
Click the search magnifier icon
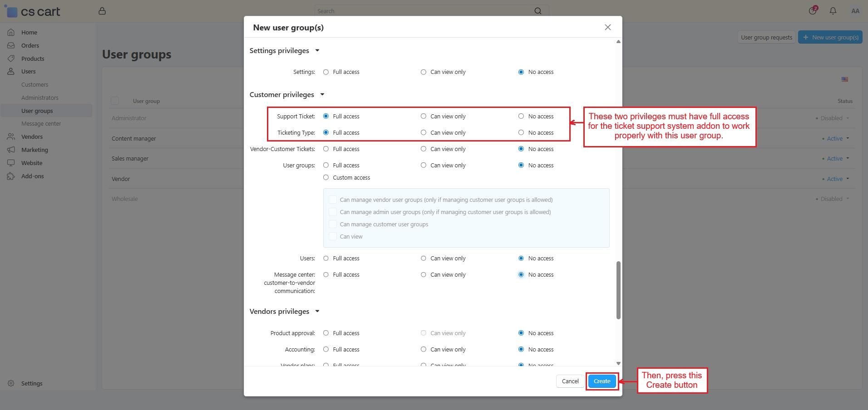point(538,11)
